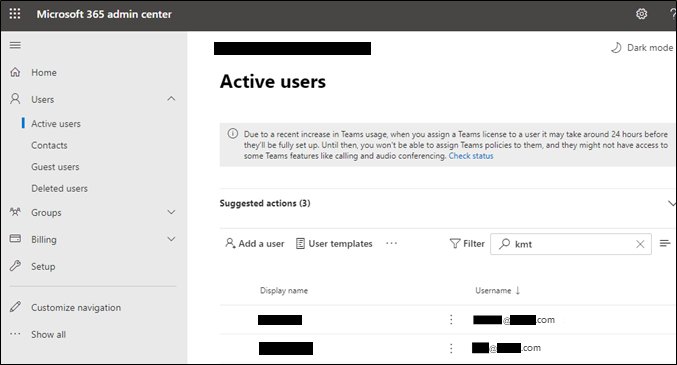Open the settings gear icon
This screenshot has width=677, height=365.
642,14
